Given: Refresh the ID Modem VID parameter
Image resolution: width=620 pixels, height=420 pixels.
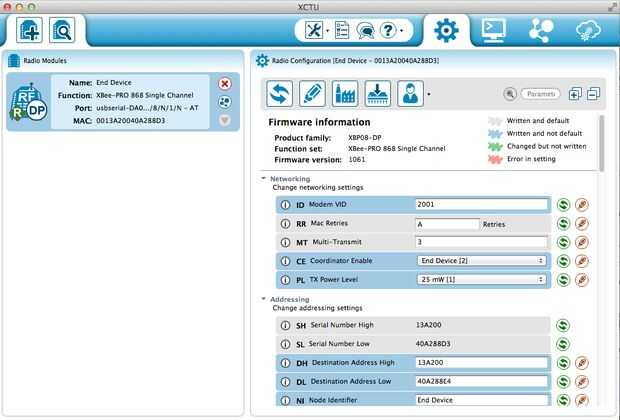Looking at the screenshot, I should [563, 205].
